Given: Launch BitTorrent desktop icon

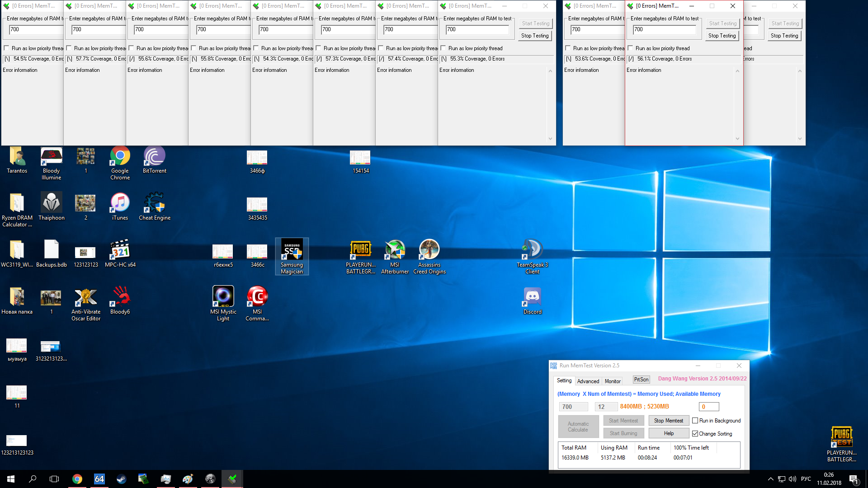Looking at the screenshot, I should tap(155, 156).
